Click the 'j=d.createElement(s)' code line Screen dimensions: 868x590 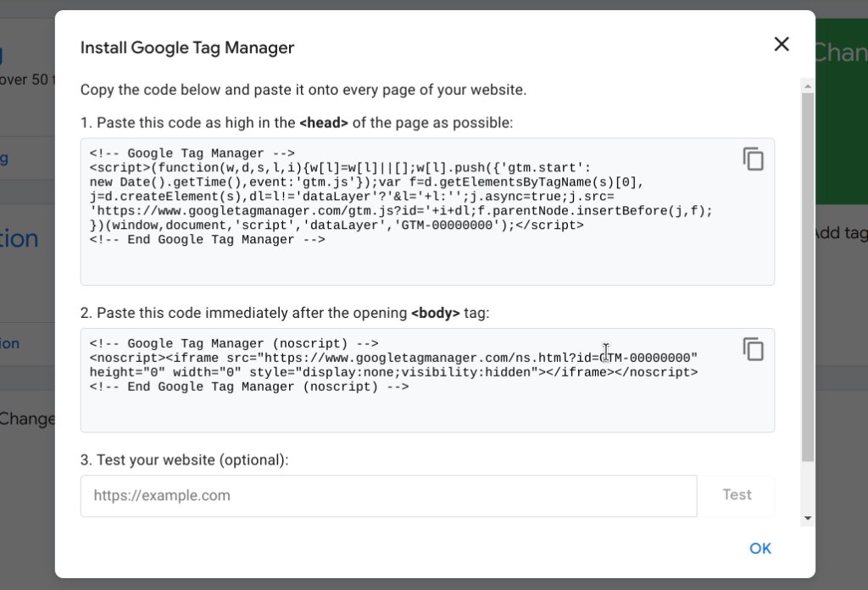click(x=352, y=197)
